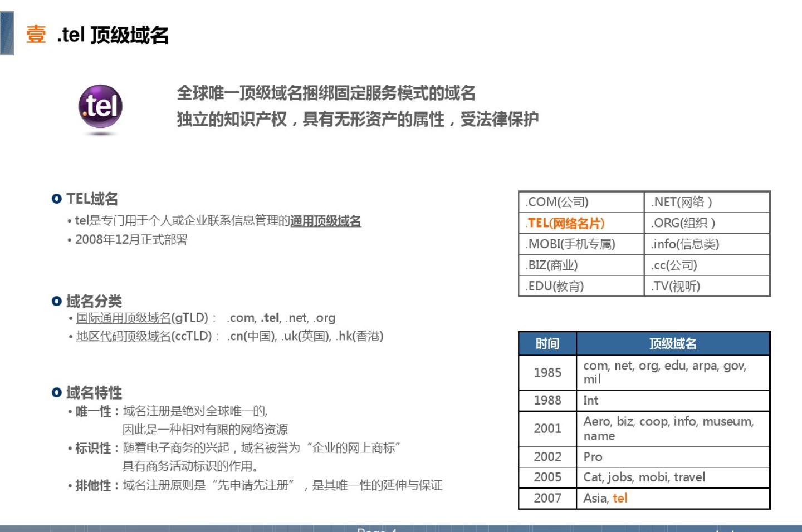802x532 pixels.
Task: Click the line '因此是一种相对有限的网络资源'
Action: (205, 430)
